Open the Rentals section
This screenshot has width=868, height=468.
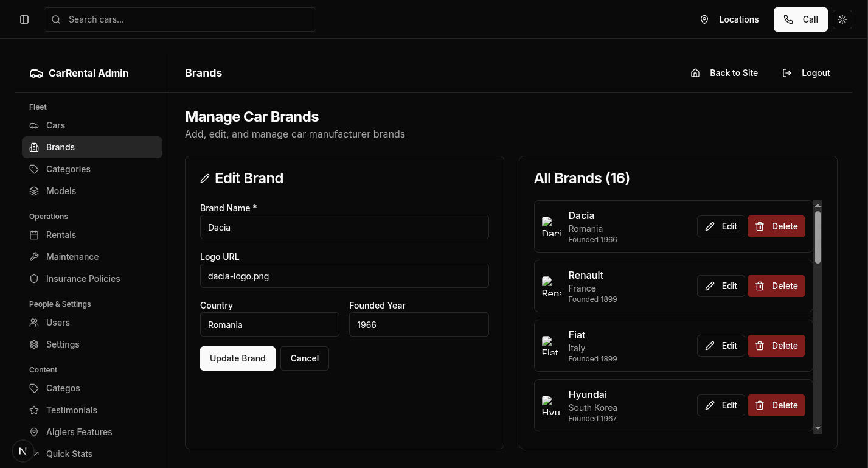point(92,235)
